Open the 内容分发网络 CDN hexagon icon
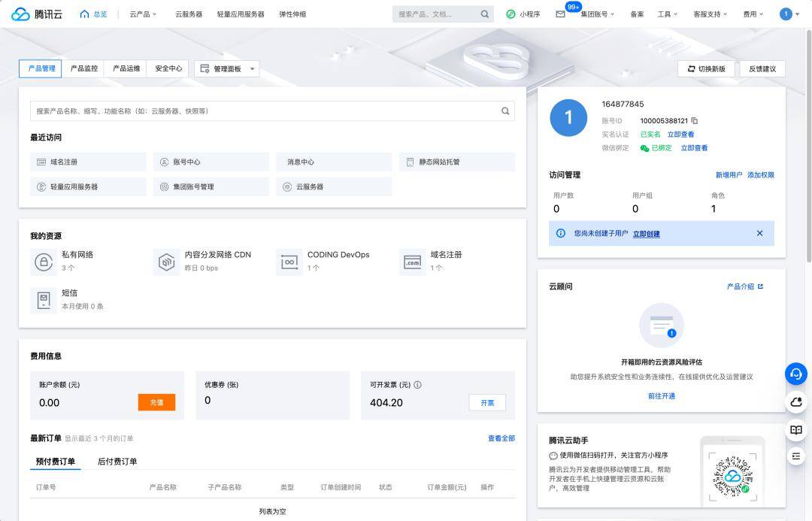This screenshot has width=812, height=521. pos(165,260)
